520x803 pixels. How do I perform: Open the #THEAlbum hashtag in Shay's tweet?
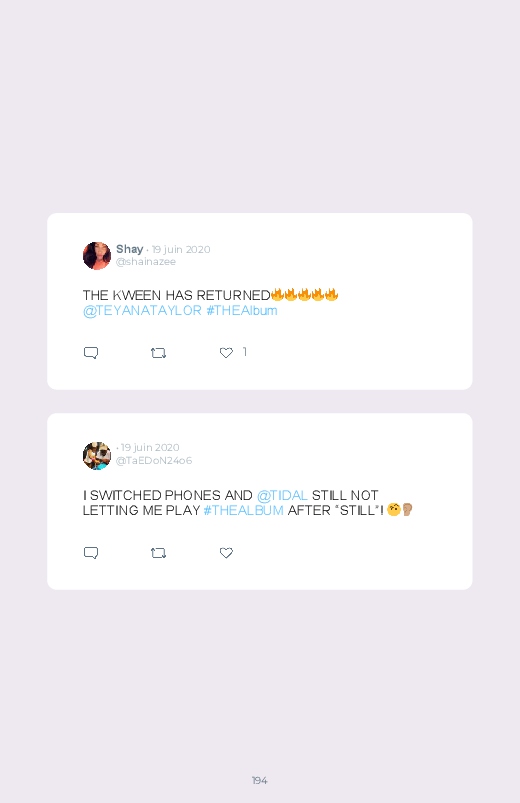pos(242,310)
